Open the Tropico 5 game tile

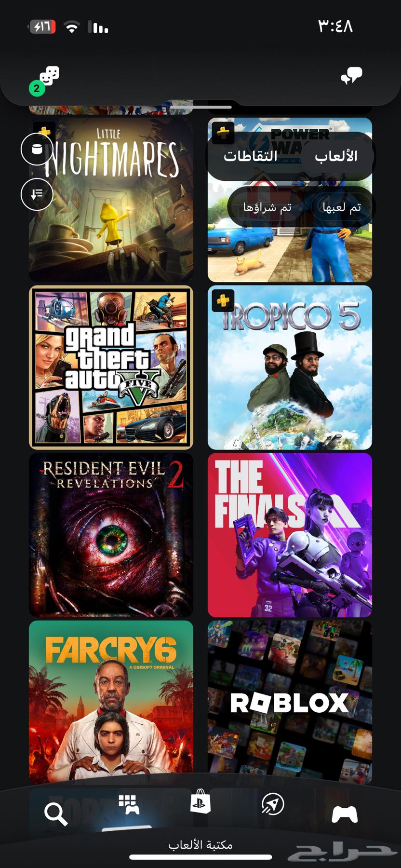(290, 367)
